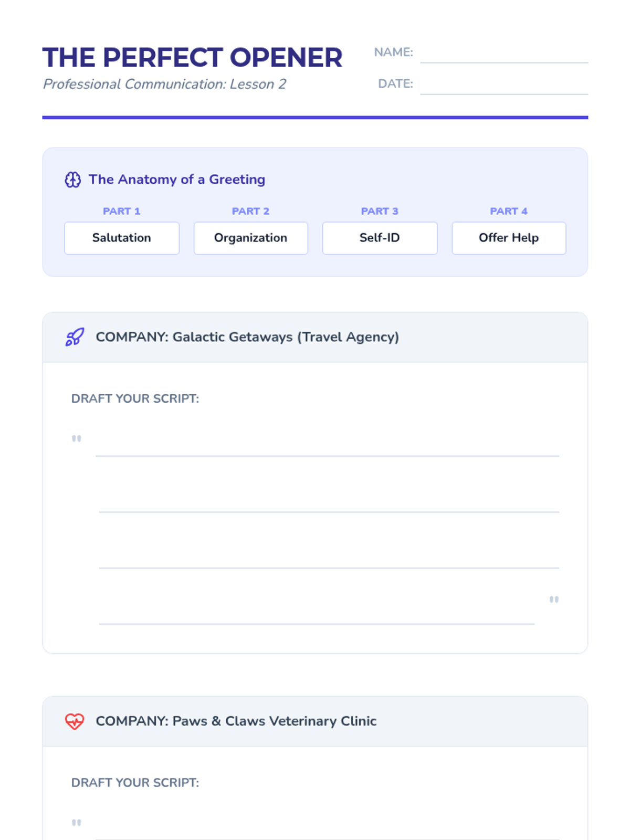Select the Salutation box
The width and height of the screenshot is (630, 840).
pos(122,238)
